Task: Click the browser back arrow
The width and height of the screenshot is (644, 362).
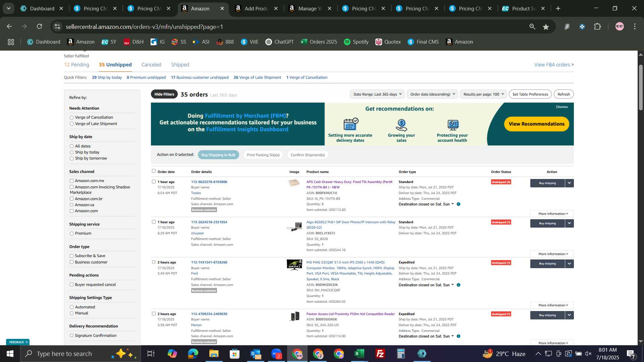Action: (9, 26)
